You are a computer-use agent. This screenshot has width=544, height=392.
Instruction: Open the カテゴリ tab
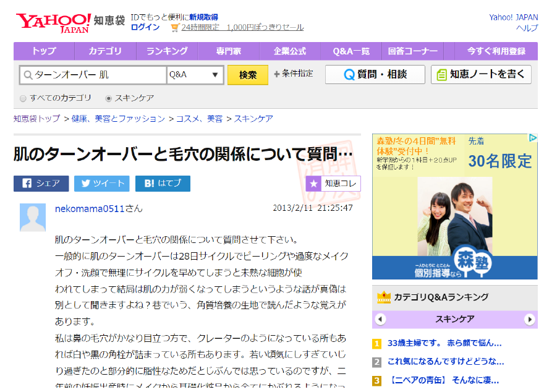pos(105,51)
